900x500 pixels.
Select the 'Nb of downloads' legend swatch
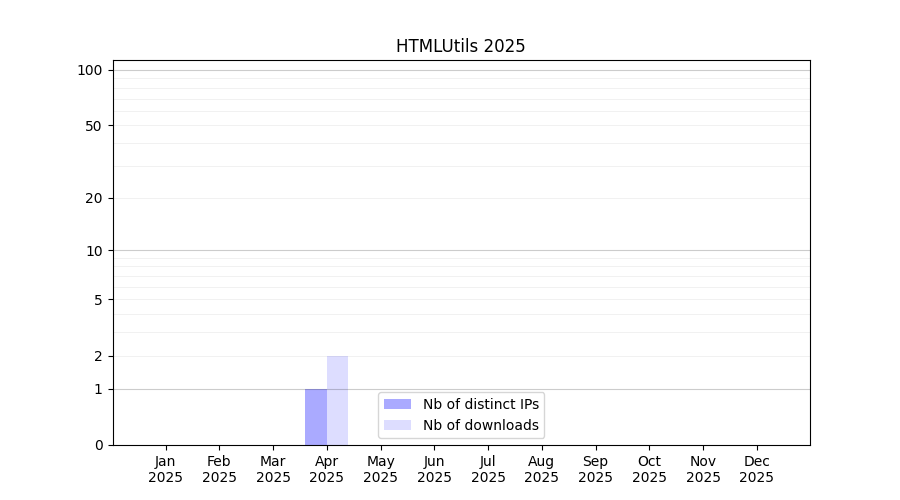click(x=397, y=425)
